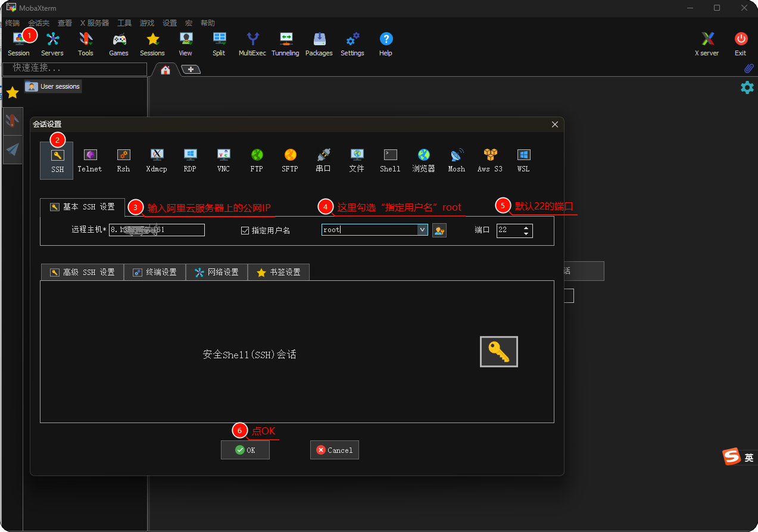The width and height of the screenshot is (758, 532).
Task: Switch to the 网络设置 tab
Action: (x=217, y=272)
